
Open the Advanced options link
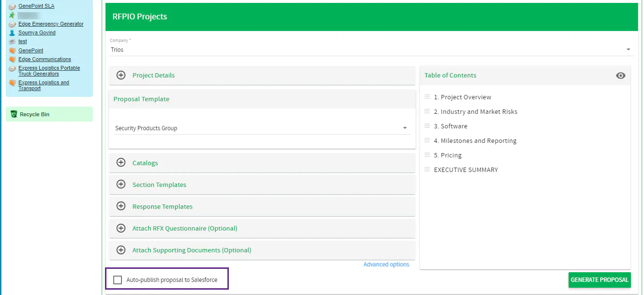coord(386,264)
